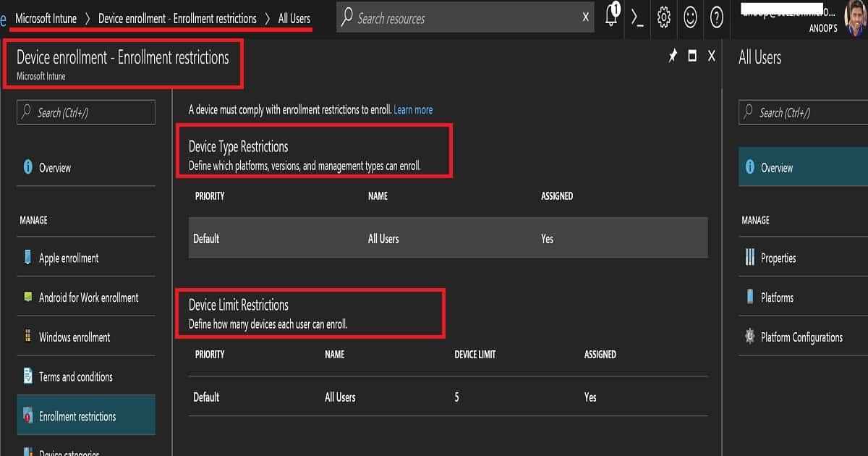Open Platform Configurations in All Users blade
This screenshot has width=868, height=456.
pos(804,337)
